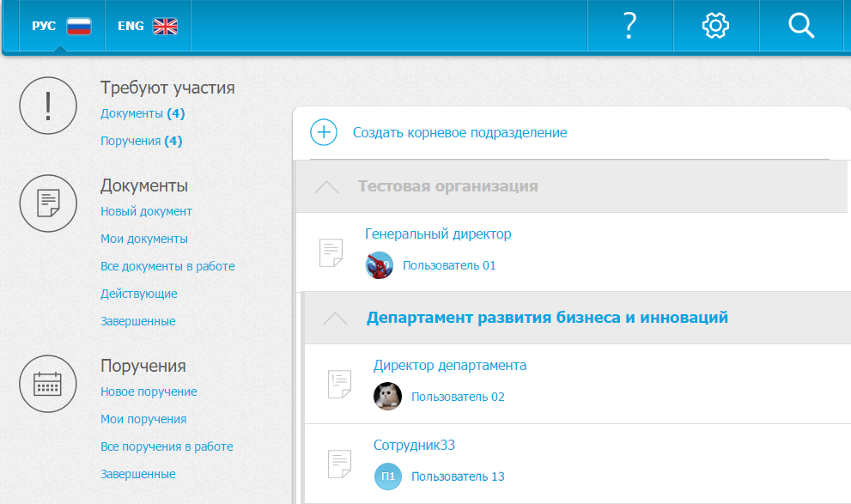Screen dimensions: 851x504
Task: Open help via question mark icon
Action: (x=629, y=26)
